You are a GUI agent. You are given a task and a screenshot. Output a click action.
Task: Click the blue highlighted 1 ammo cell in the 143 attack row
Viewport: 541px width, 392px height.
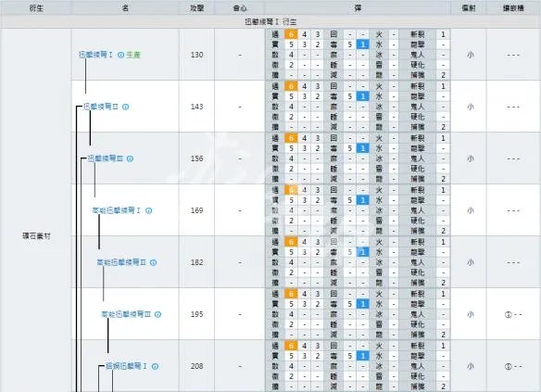[x=363, y=96]
